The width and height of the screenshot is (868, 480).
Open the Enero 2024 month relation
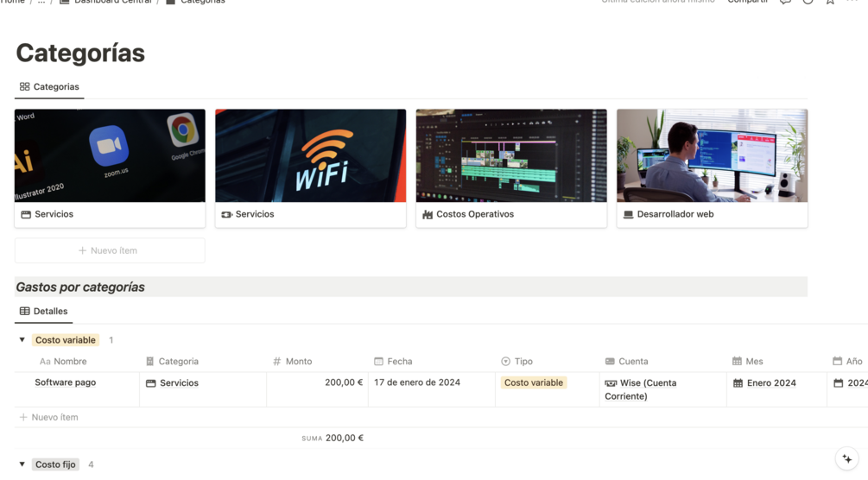pyautogui.click(x=764, y=383)
